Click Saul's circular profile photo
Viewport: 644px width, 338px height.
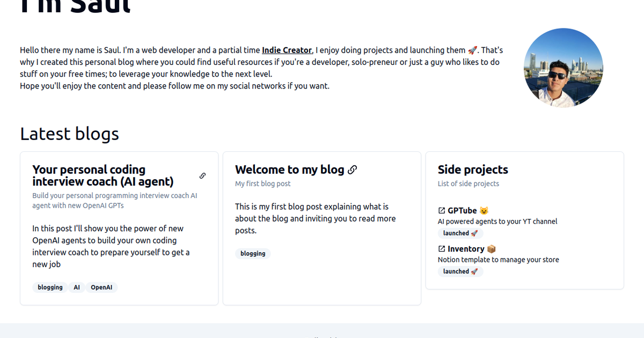point(563,68)
